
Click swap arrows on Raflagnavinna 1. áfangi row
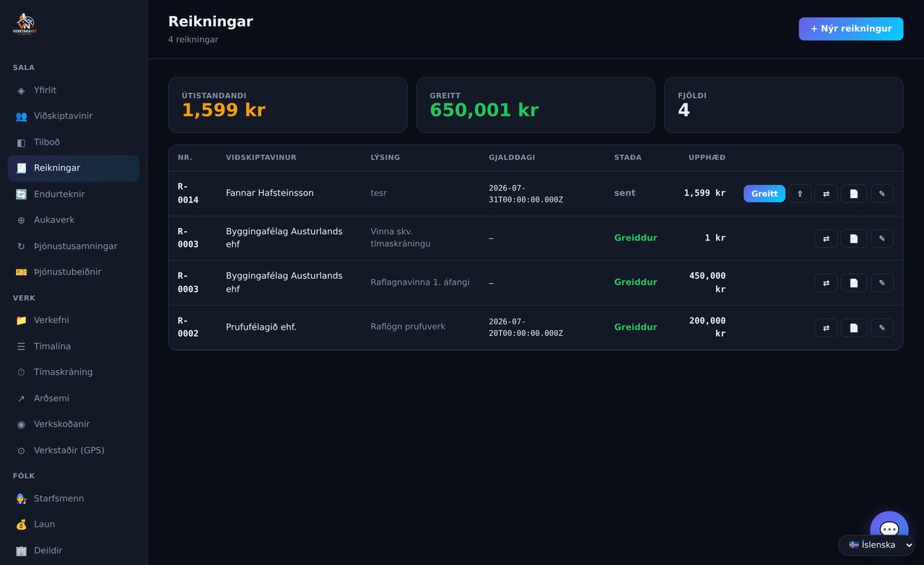pyautogui.click(x=826, y=282)
